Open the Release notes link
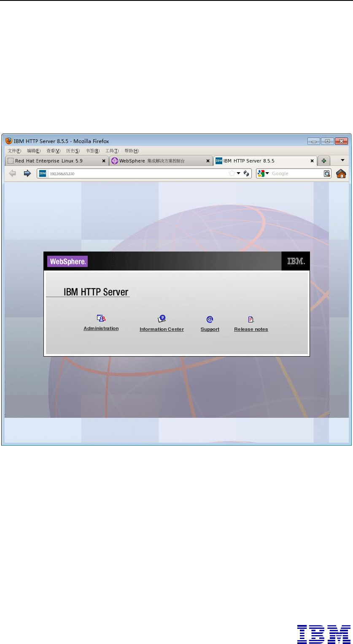This screenshot has height=644, width=353. pos(251,329)
